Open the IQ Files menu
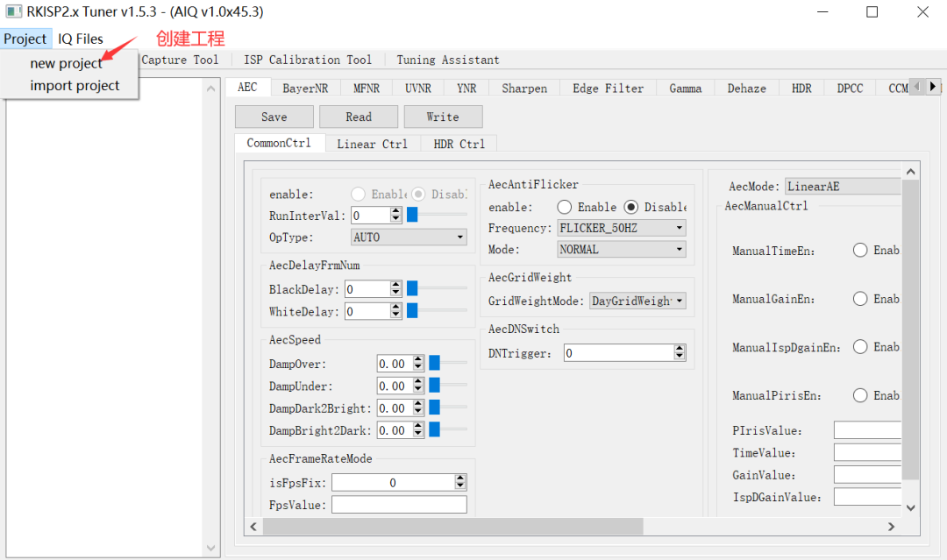The image size is (947, 560). pyautogui.click(x=81, y=39)
